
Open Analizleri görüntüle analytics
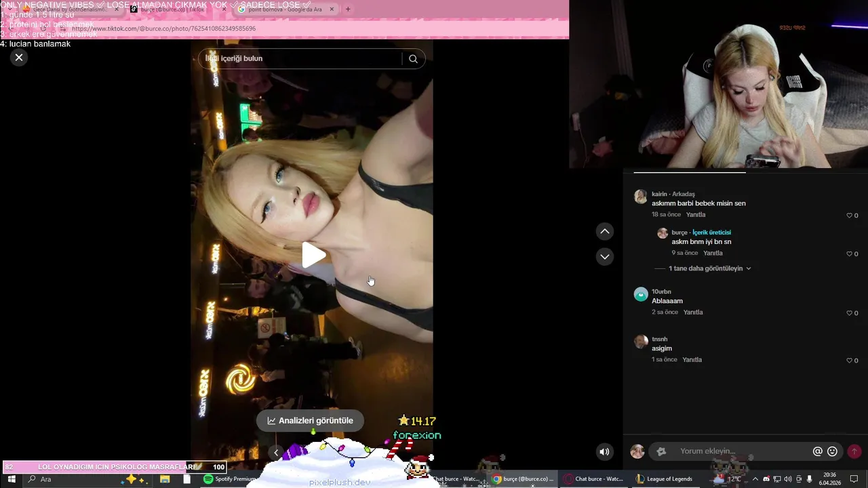click(310, 420)
